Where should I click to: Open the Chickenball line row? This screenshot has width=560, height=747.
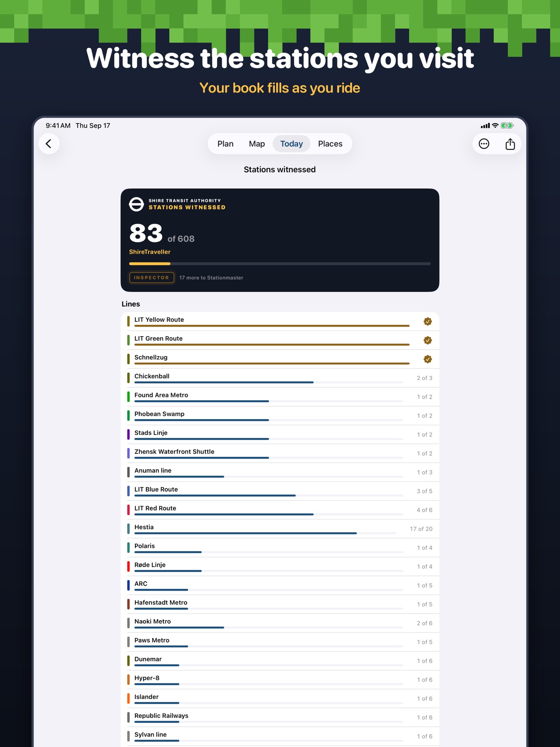280,378
